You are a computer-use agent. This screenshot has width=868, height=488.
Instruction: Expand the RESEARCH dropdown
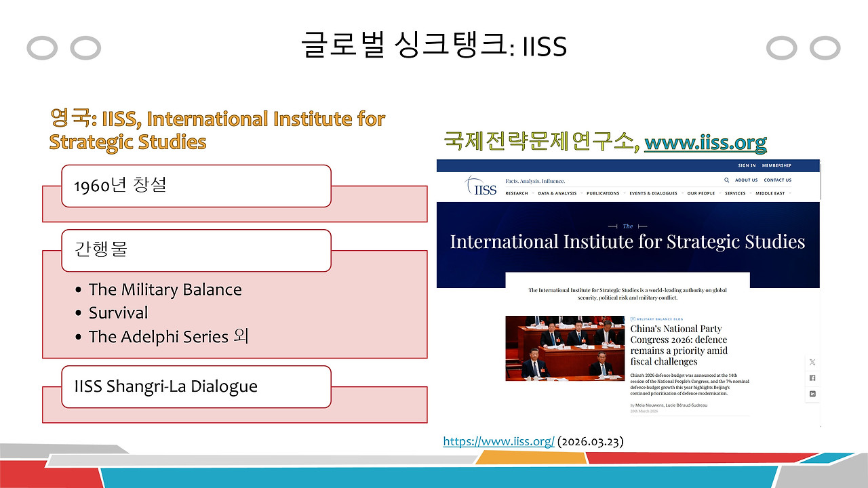(516, 192)
